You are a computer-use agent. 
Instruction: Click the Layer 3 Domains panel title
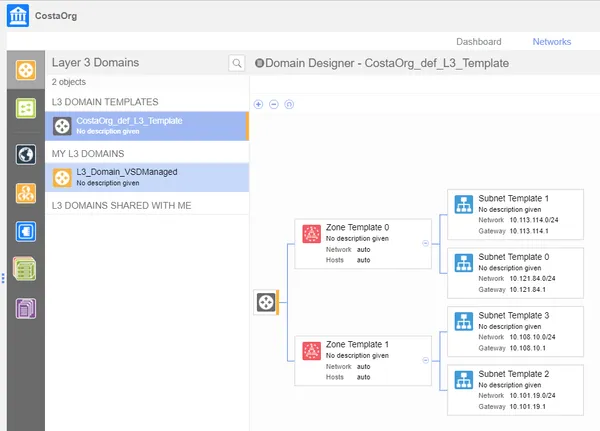click(95, 62)
